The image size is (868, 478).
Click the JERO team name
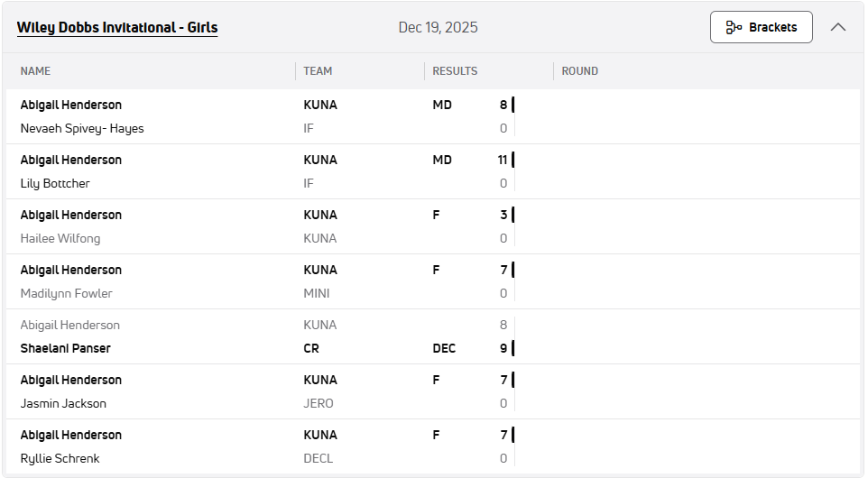[319, 403]
